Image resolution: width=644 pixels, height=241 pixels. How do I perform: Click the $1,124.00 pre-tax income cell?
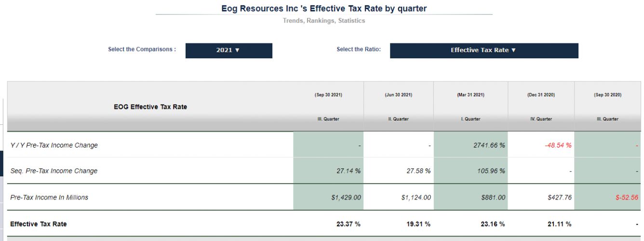click(x=416, y=198)
